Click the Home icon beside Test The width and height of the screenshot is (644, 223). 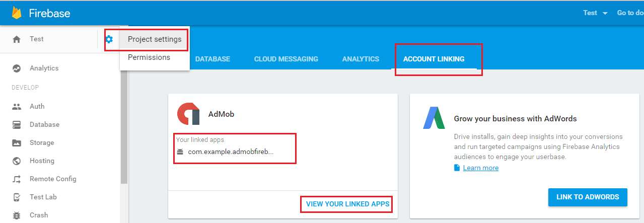17,39
